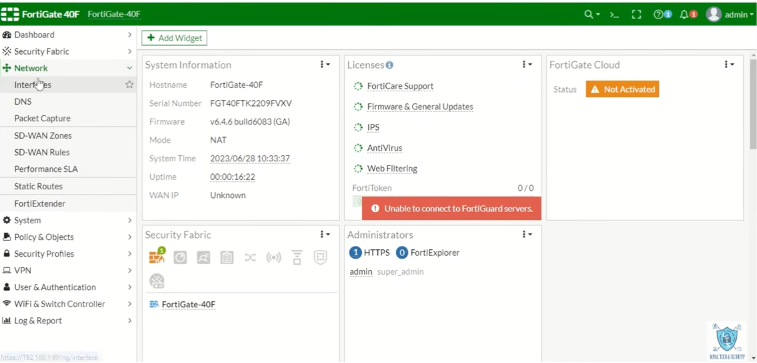
Task: Click the Licenses info icon
Action: pos(390,65)
